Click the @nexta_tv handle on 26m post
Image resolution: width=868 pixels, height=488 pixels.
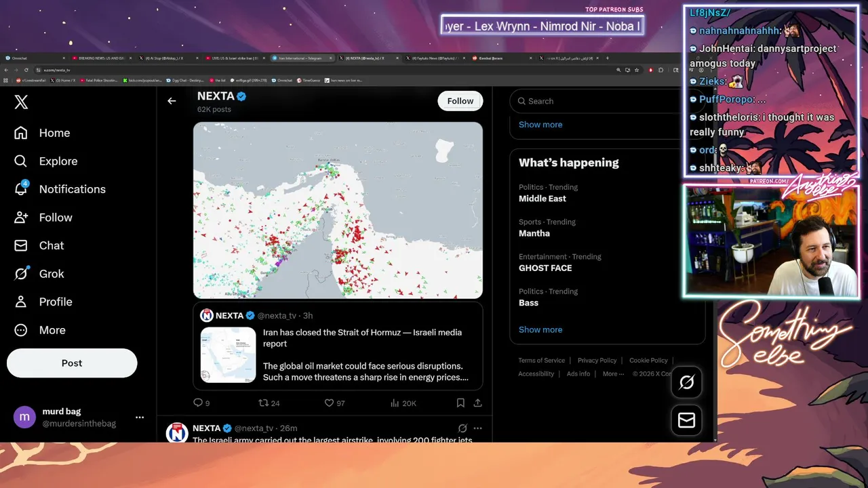[255, 428]
